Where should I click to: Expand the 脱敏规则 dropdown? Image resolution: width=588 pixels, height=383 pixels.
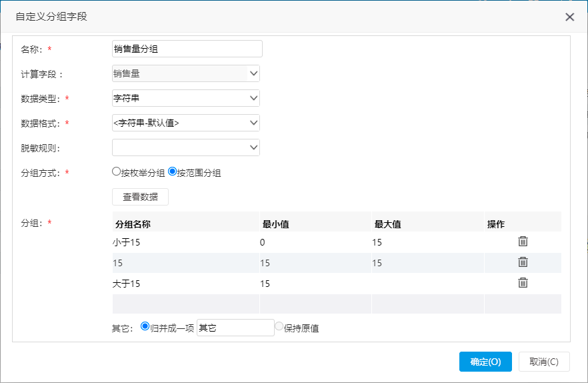click(186, 147)
